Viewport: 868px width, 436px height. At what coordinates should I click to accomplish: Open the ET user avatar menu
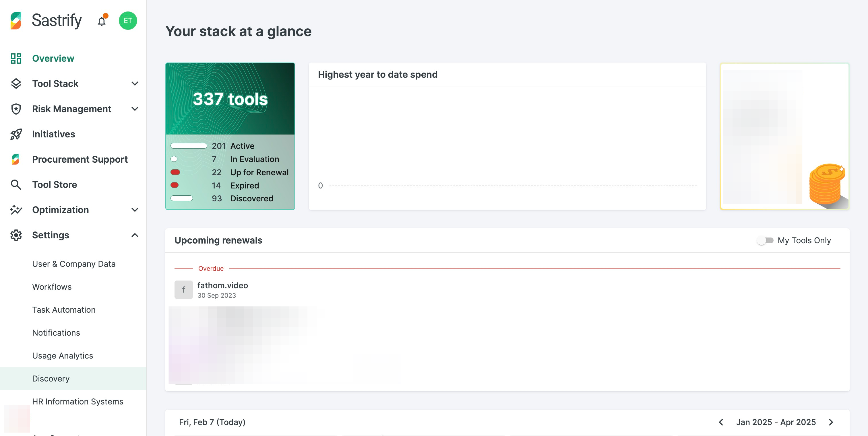[128, 21]
